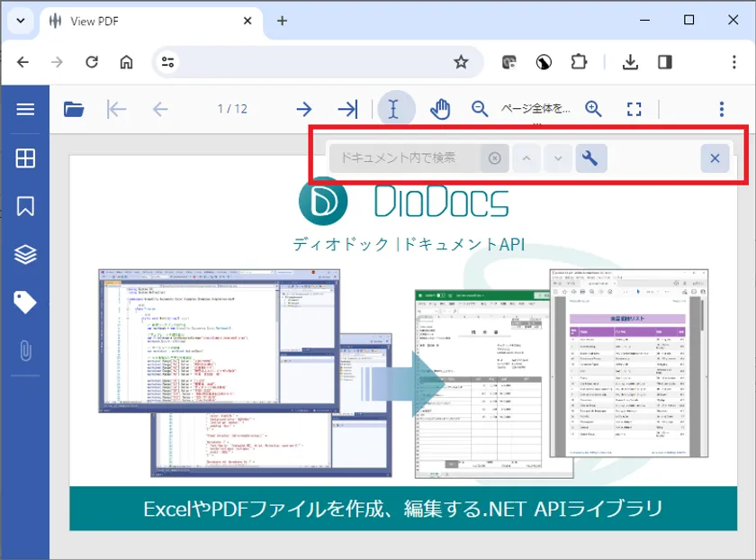
Task: Open the layers panel
Action: coord(25,254)
